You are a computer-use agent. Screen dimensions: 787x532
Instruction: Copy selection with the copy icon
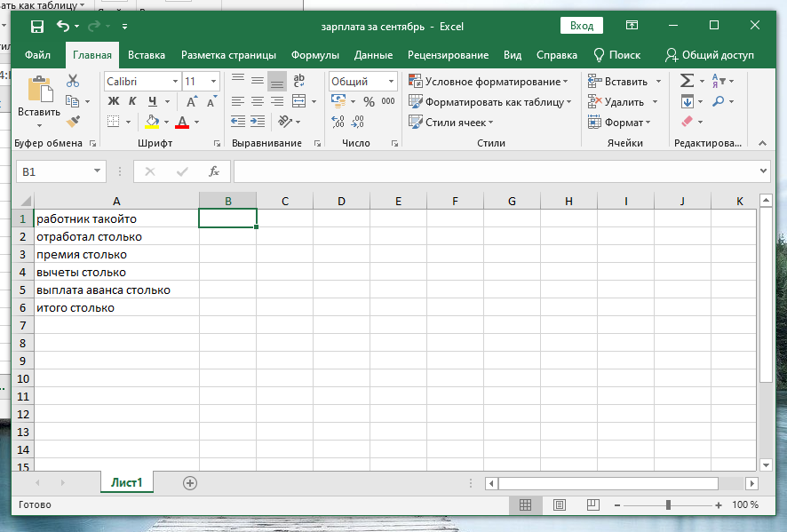click(x=73, y=101)
